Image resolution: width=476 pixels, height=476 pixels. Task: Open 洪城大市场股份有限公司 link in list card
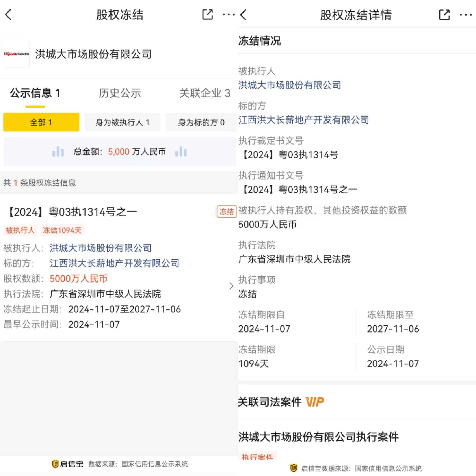(x=100, y=248)
